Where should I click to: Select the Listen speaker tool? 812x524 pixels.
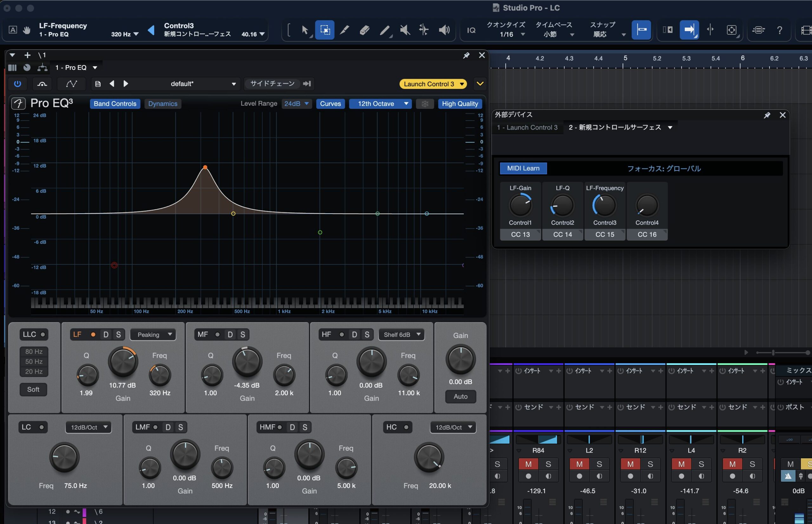click(x=444, y=30)
